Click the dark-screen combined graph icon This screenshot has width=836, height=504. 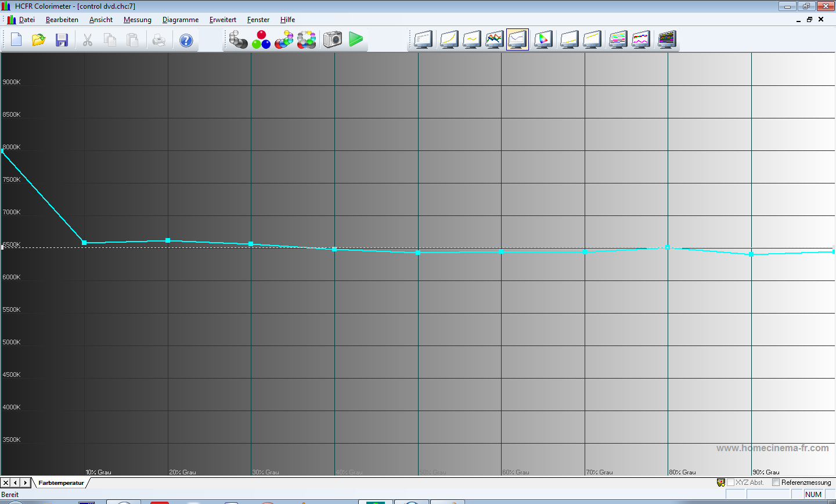tap(666, 39)
